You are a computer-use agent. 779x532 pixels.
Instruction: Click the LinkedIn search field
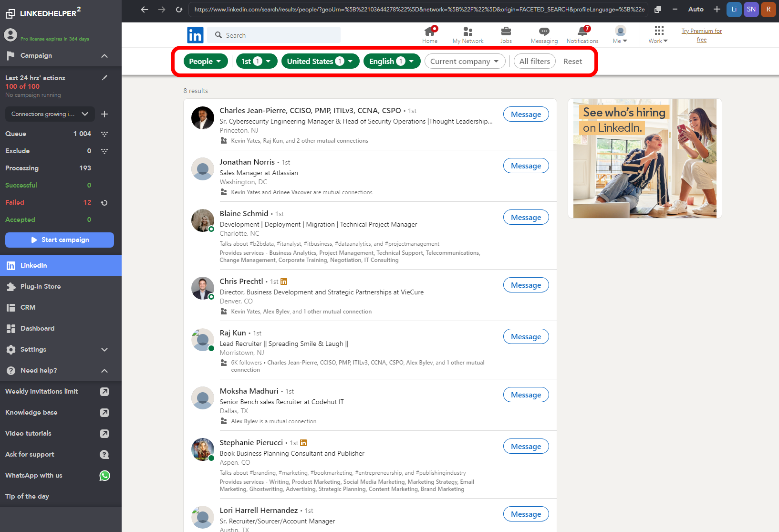click(274, 35)
